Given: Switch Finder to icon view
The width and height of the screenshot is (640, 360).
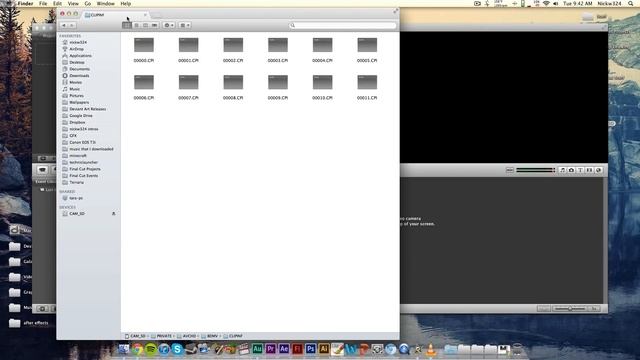Looking at the screenshot, I should [x=127, y=25].
